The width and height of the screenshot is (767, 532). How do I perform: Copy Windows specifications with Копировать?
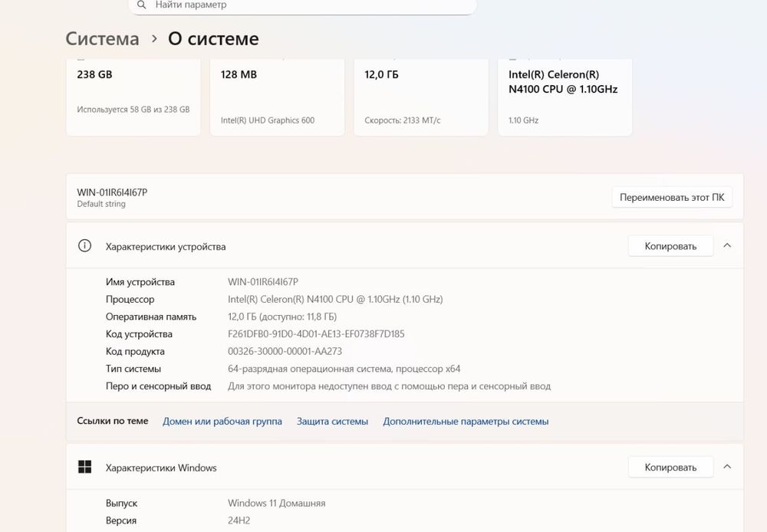(x=670, y=467)
